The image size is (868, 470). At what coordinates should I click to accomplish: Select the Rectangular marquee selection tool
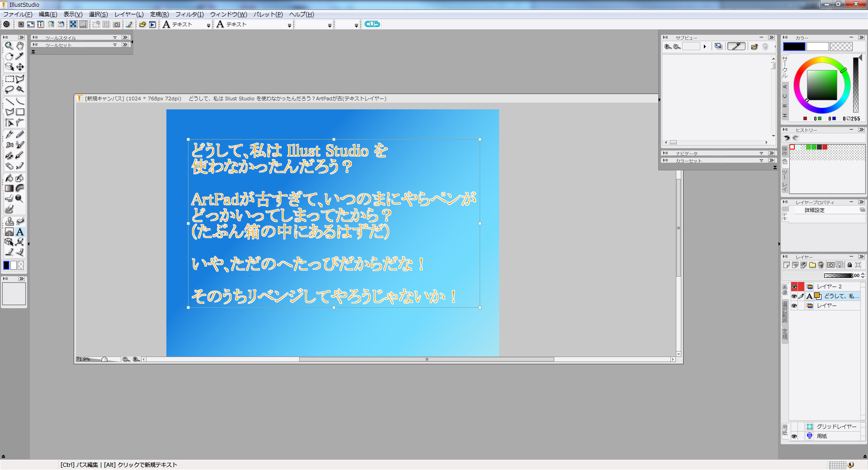click(x=9, y=79)
